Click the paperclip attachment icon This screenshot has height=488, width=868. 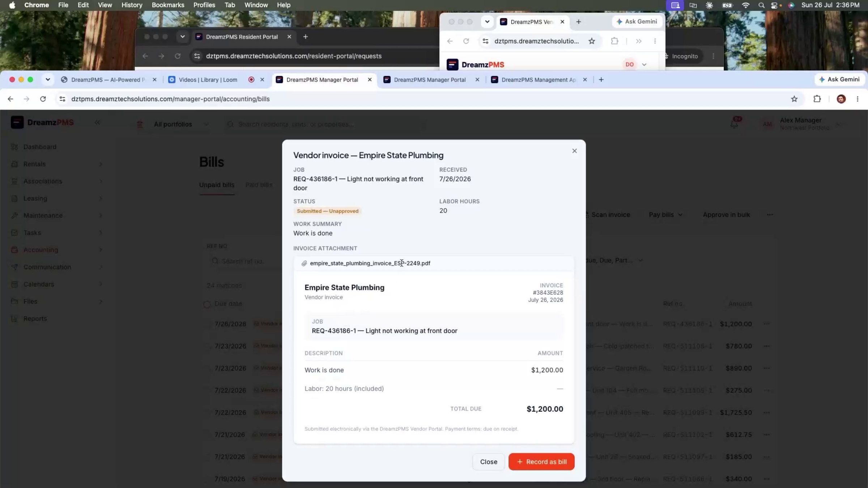304,263
